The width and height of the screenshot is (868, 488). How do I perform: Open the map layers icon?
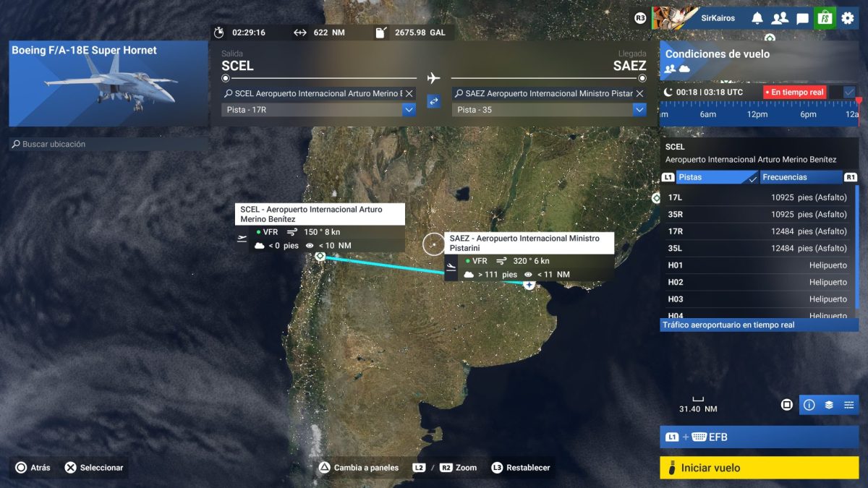pyautogui.click(x=829, y=405)
